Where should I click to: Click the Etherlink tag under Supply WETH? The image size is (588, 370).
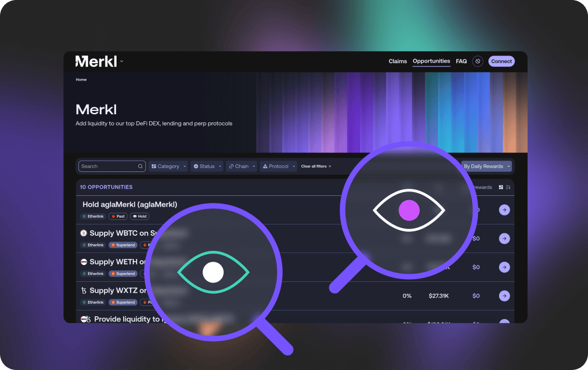point(94,274)
